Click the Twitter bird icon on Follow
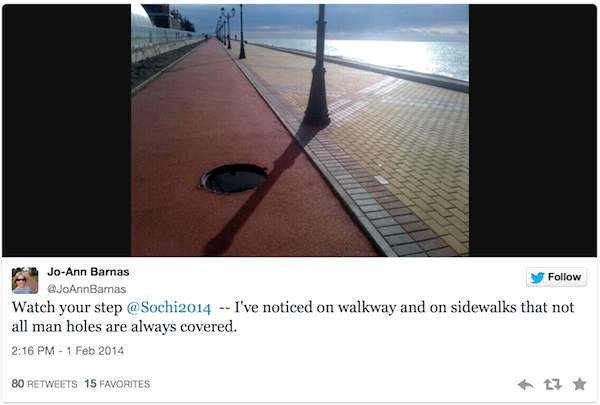600x405 pixels. (538, 278)
